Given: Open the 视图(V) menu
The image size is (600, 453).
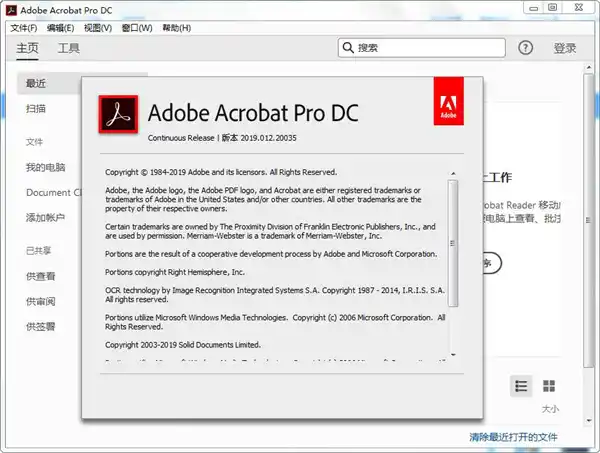Looking at the screenshot, I should pos(98,28).
